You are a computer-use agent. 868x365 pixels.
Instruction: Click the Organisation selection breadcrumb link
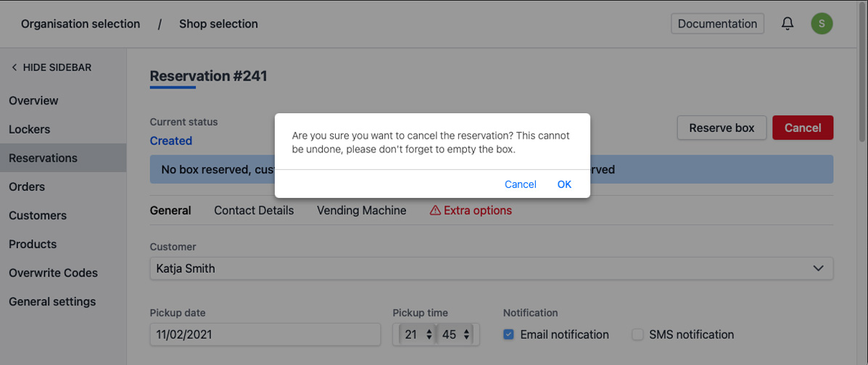80,24
